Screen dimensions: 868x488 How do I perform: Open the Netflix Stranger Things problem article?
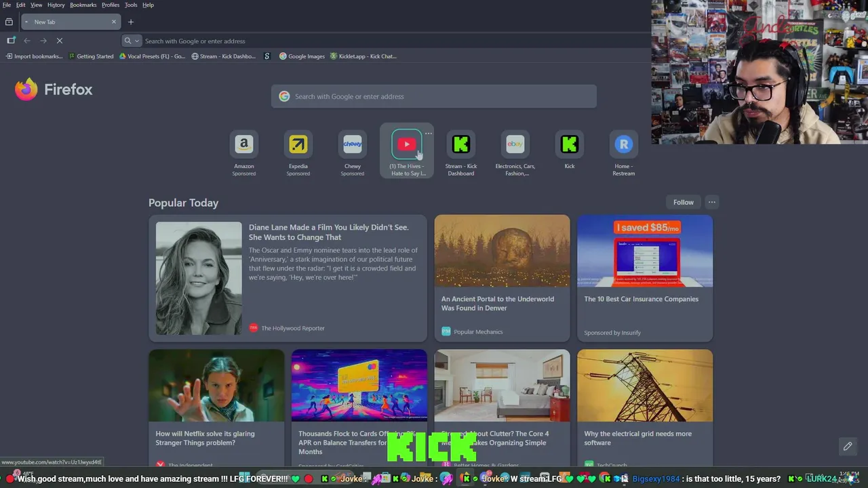coord(205,438)
